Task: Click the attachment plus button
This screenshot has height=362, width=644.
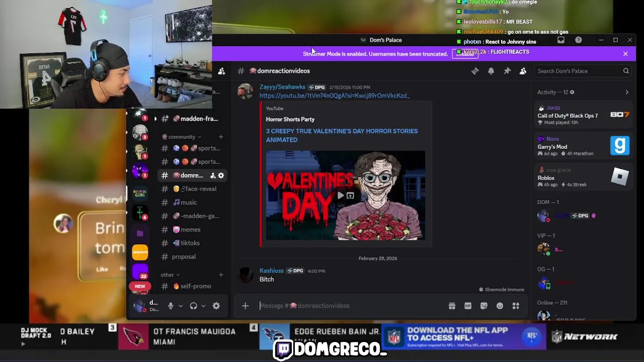Action: coord(245,306)
